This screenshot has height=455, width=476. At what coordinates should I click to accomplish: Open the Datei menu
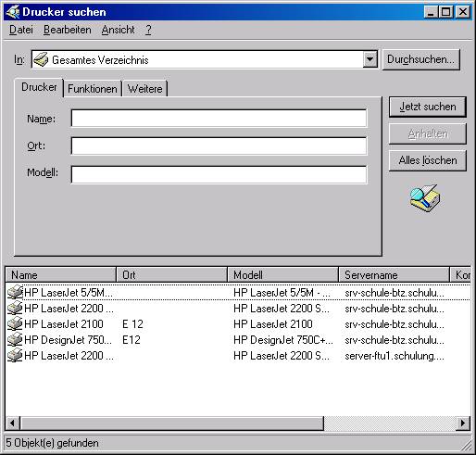click(21, 30)
